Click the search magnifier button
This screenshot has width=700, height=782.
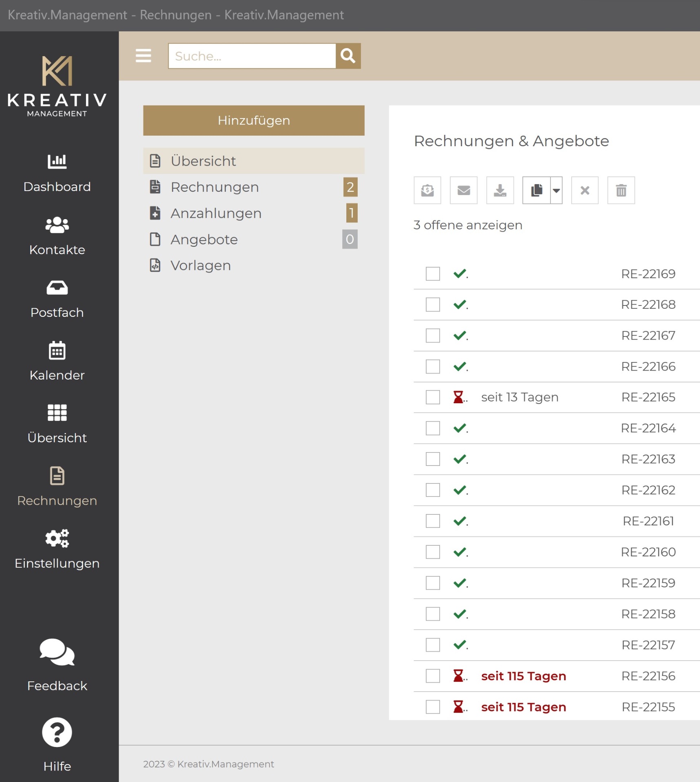click(x=348, y=56)
